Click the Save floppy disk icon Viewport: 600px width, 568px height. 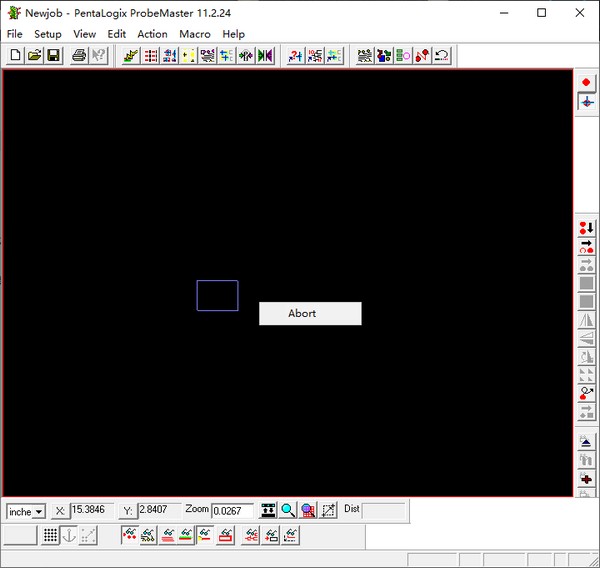pos(53,56)
